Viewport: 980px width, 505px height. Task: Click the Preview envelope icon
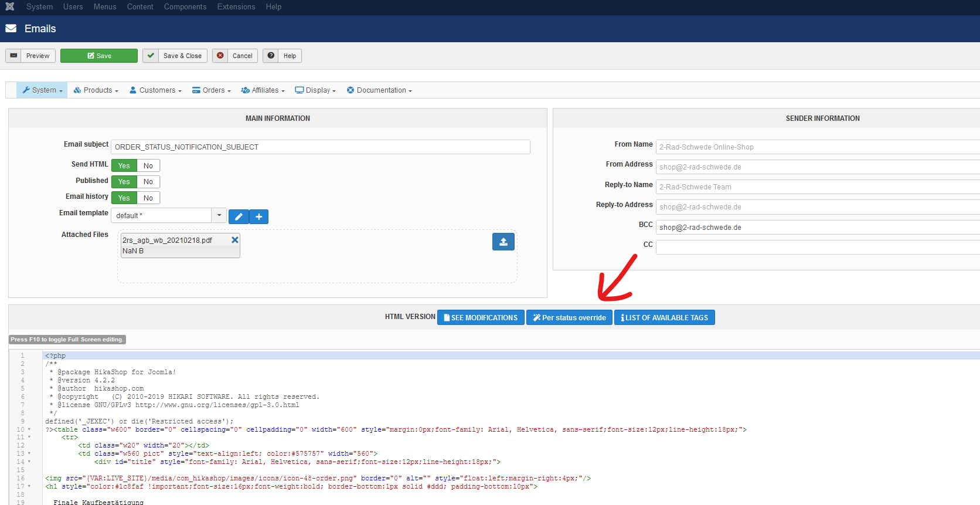click(13, 56)
